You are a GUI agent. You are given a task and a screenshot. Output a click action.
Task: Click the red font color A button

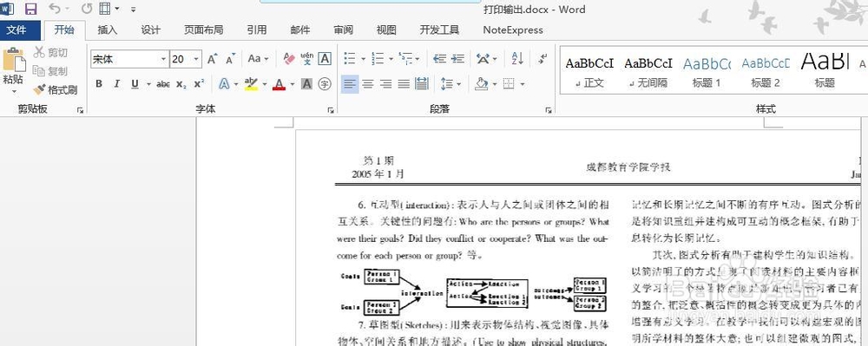pyautogui.click(x=279, y=84)
